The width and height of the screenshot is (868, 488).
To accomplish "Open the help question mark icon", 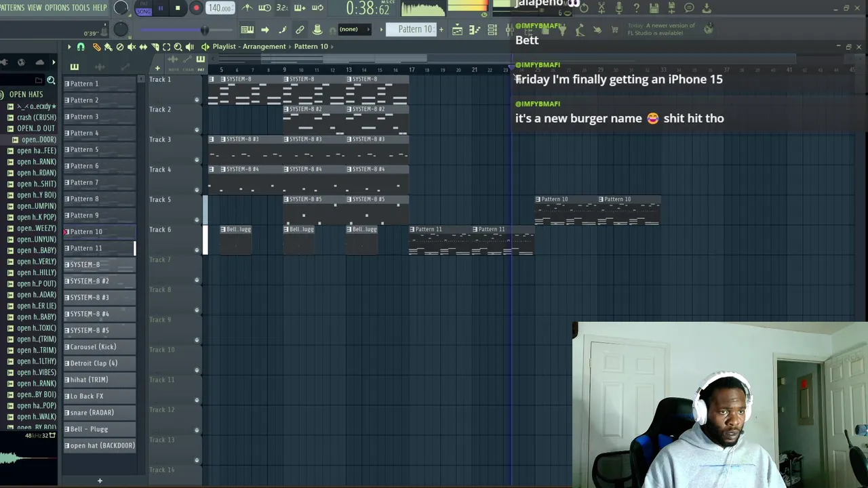I will (636, 8).
